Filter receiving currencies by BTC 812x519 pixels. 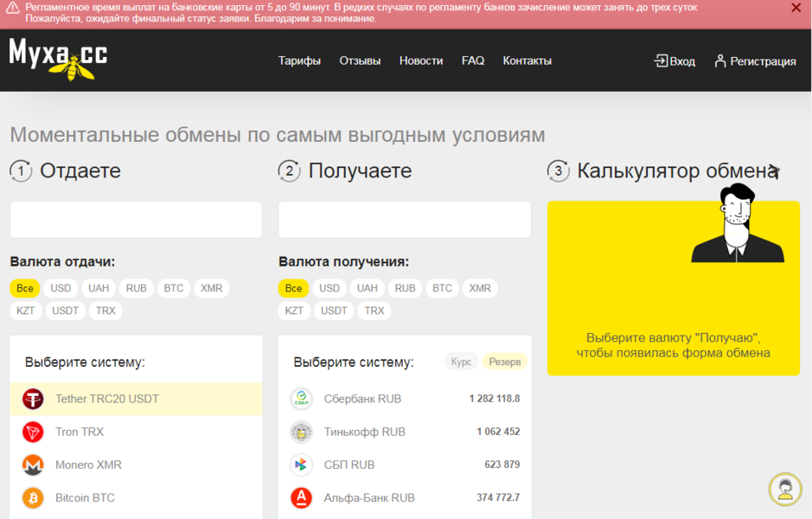click(442, 288)
